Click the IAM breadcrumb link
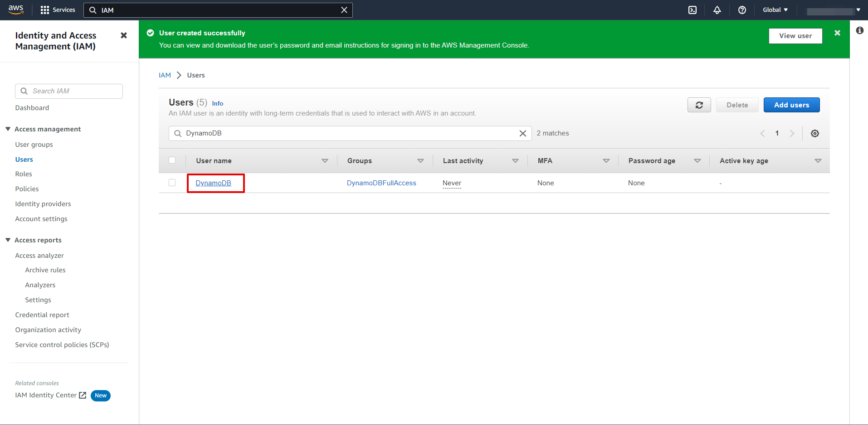This screenshot has height=425, width=868. click(165, 75)
